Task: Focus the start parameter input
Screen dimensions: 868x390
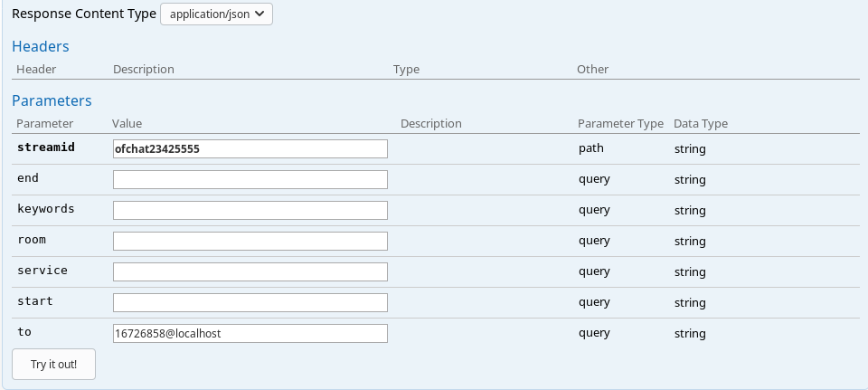Action: (x=250, y=302)
